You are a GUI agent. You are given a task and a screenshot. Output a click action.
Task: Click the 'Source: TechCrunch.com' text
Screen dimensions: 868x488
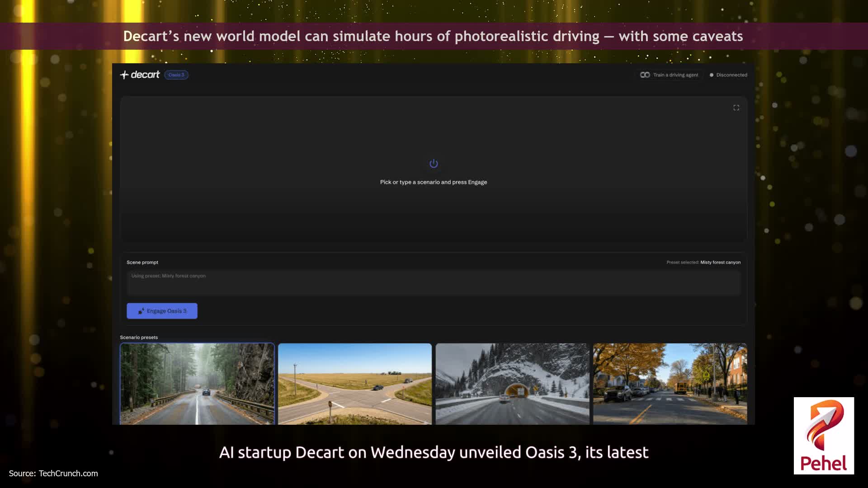point(53,474)
